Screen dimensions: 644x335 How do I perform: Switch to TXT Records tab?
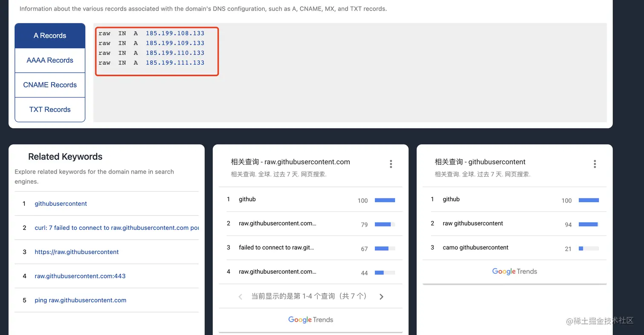50,110
